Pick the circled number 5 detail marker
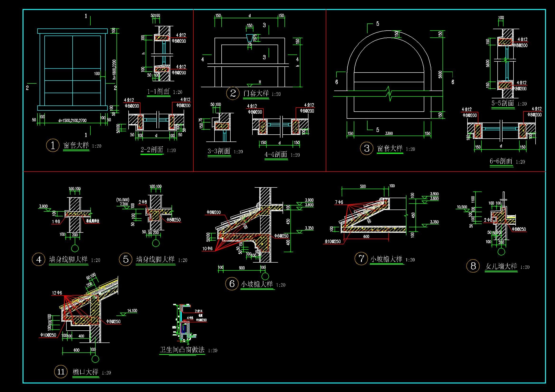This screenshot has width=555, height=392. (x=126, y=259)
